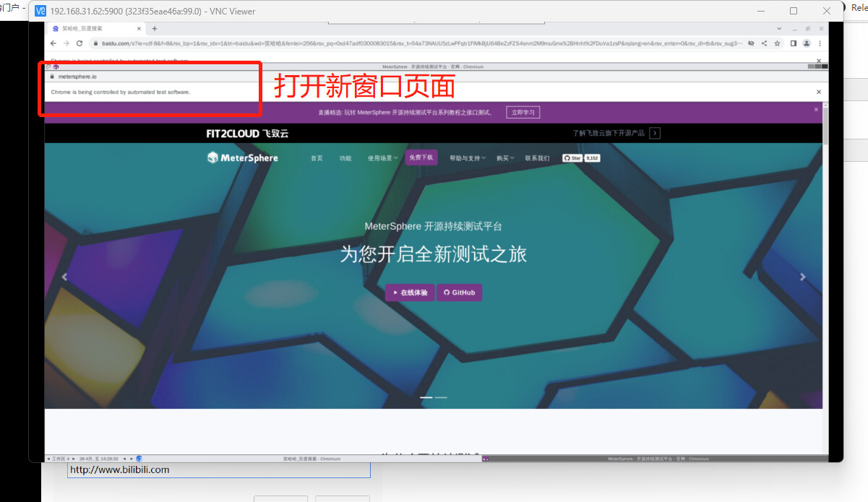Click the 工作区 4 workspace label

point(61,459)
